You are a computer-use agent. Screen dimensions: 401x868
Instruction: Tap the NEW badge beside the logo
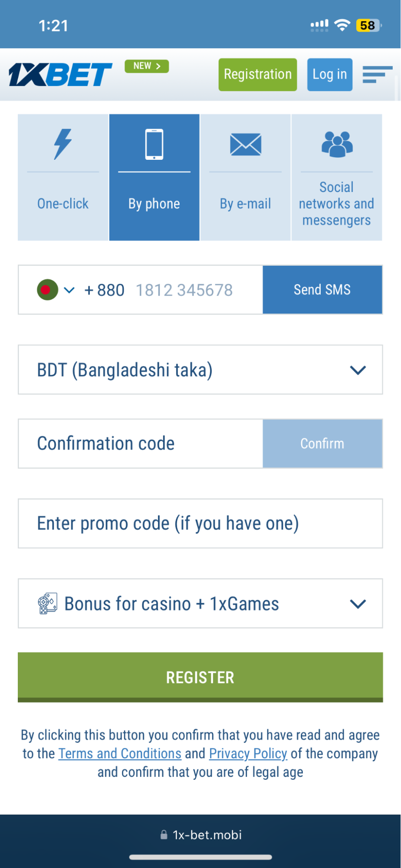point(146,66)
